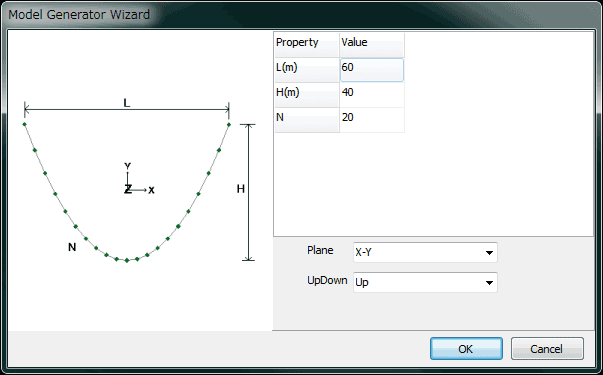
Task: Select the N value field containing 20
Action: pos(372,120)
